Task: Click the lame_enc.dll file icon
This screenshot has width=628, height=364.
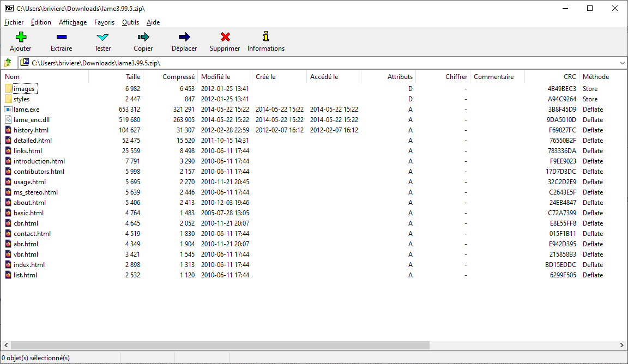Action: click(8, 120)
